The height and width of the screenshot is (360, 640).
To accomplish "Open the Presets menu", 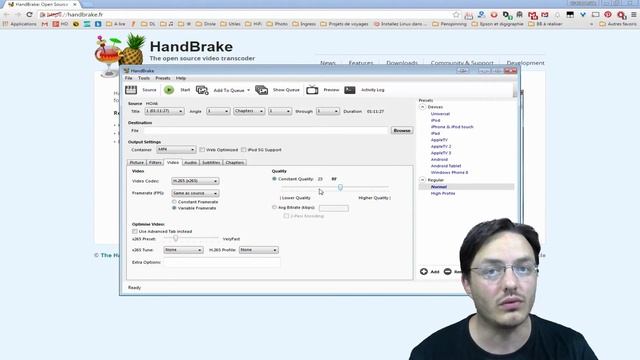I will pos(163,78).
